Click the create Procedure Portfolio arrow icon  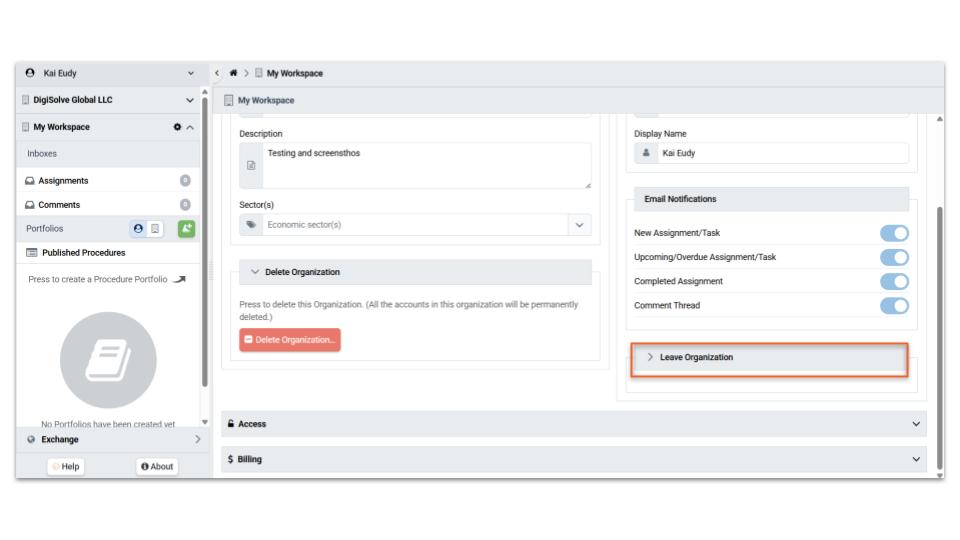click(x=180, y=279)
